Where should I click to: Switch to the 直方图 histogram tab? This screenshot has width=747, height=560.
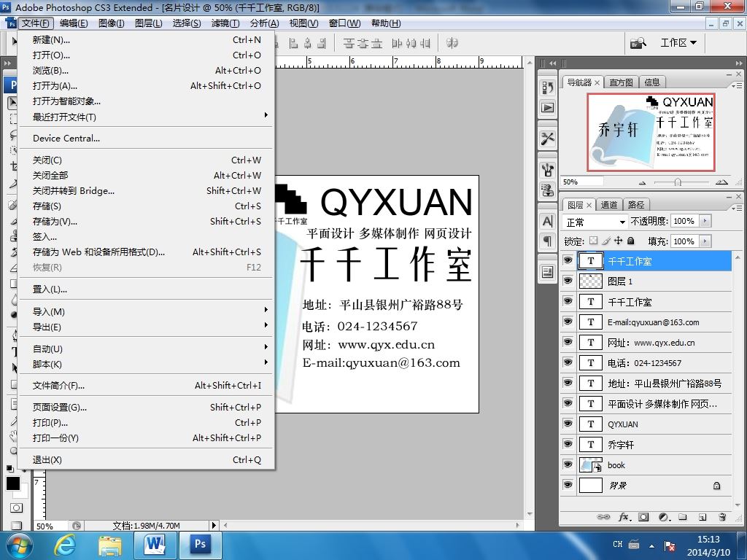(x=622, y=82)
